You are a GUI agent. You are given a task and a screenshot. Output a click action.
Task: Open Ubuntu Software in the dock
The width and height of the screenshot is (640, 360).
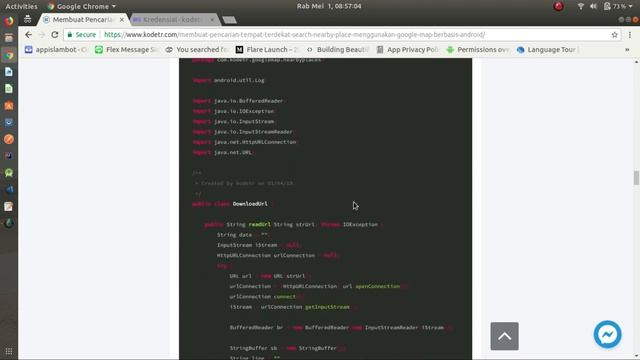(x=9, y=106)
